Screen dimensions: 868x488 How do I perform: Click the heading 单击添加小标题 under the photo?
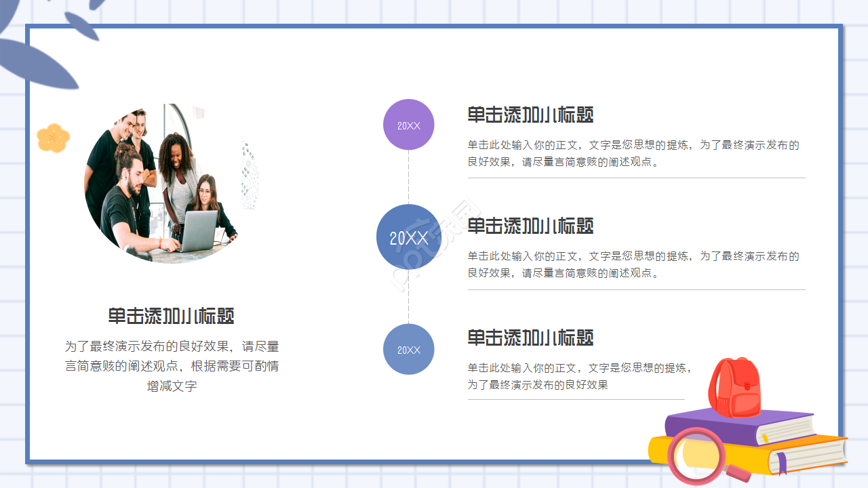point(172,316)
